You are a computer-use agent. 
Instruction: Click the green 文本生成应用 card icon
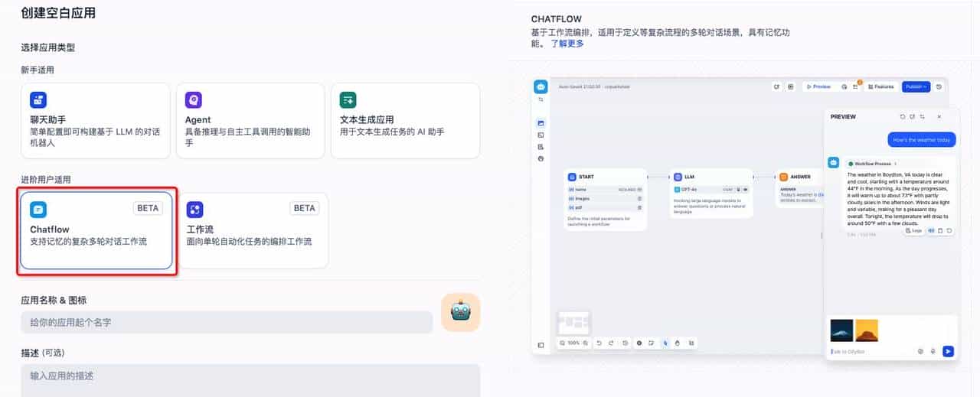[x=348, y=100]
